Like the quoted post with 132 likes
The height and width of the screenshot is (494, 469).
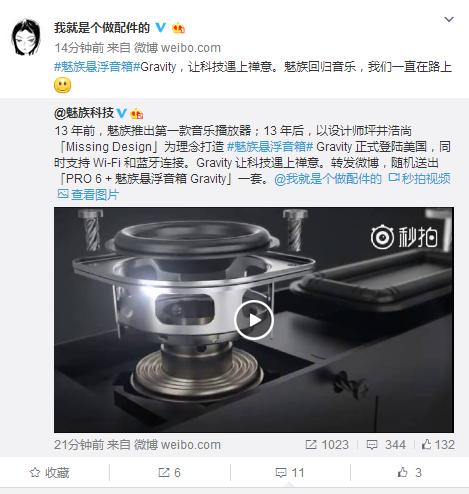tap(438, 445)
